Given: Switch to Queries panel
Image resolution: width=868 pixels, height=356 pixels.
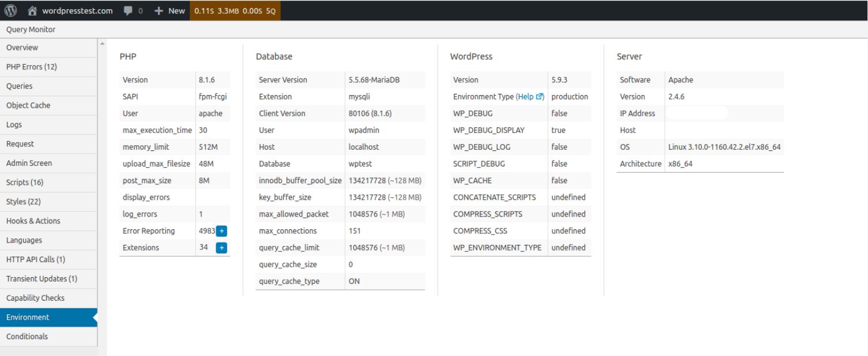Looking at the screenshot, I should point(48,86).
